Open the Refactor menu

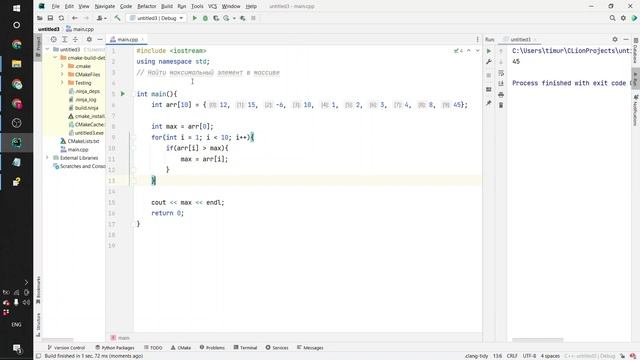(x=147, y=6)
